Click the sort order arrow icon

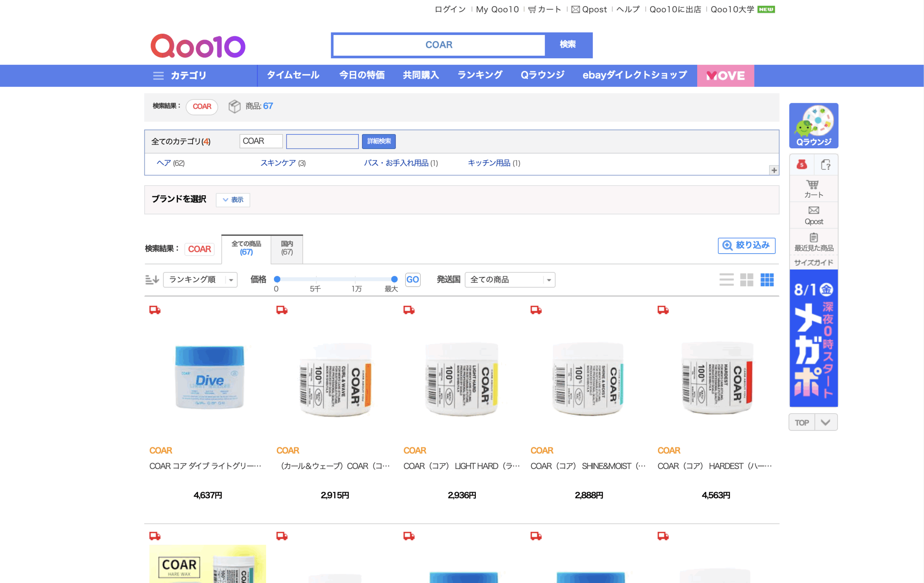coord(152,279)
